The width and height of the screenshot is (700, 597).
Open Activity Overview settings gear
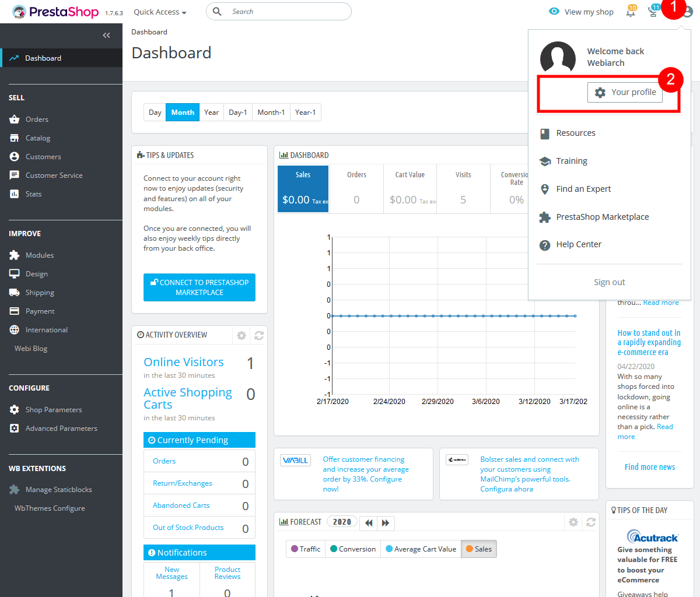242,335
